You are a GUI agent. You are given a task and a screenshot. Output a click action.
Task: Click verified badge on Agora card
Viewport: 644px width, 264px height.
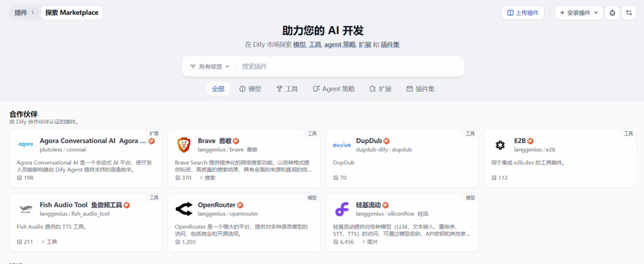click(151, 141)
